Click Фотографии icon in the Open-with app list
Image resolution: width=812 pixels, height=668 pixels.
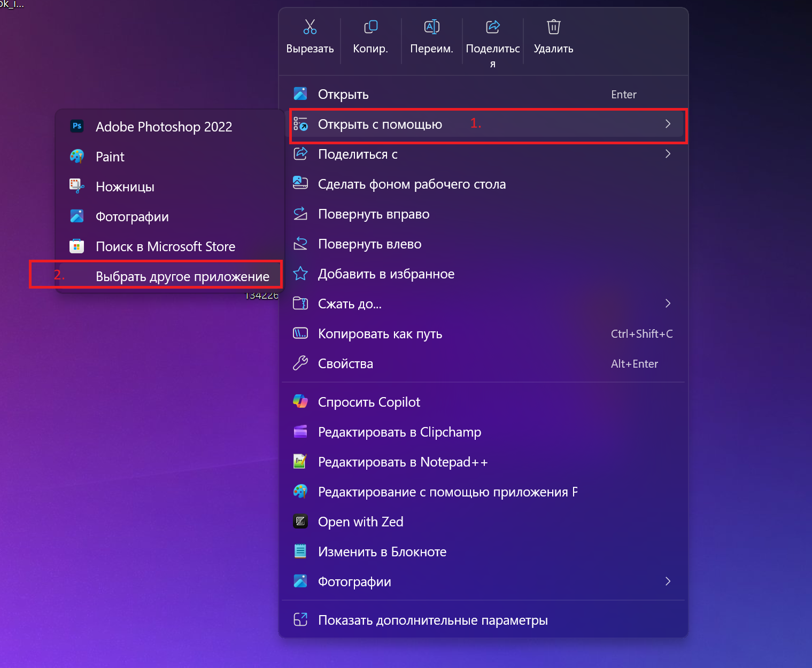pyautogui.click(x=77, y=216)
